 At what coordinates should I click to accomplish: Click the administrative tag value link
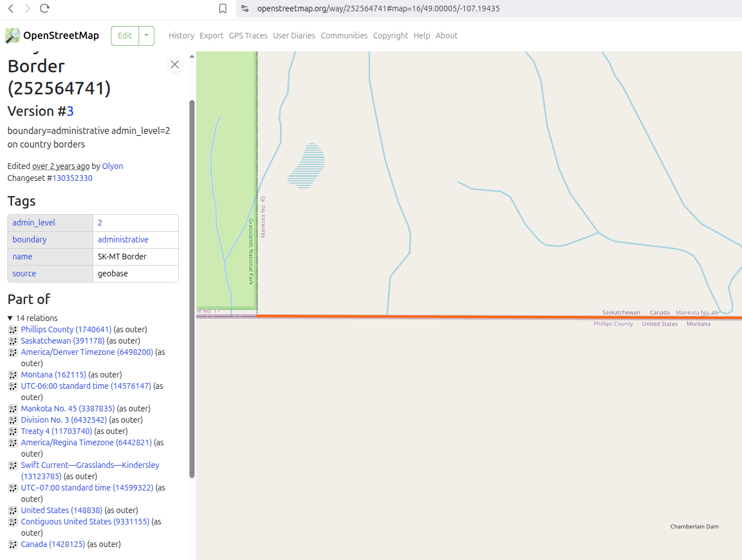pyautogui.click(x=123, y=240)
